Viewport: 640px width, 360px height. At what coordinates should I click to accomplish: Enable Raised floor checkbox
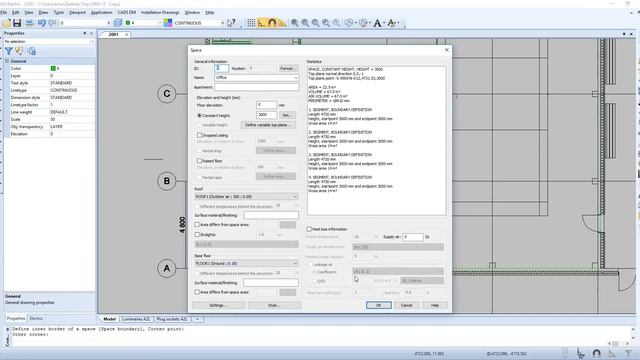tap(200, 161)
